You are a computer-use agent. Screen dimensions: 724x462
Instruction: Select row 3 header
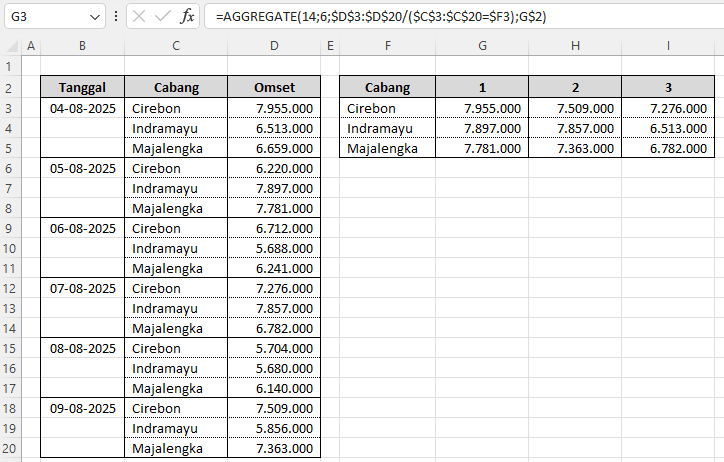coord(9,108)
